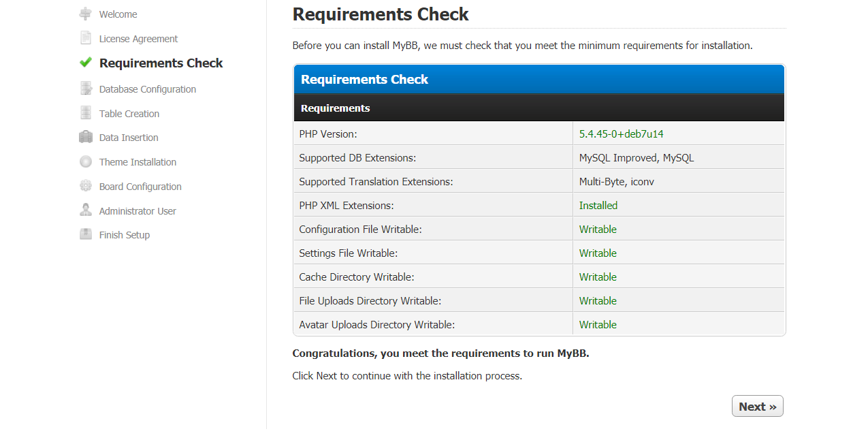Click the green checkmark beside Requirements Check

(x=85, y=63)
